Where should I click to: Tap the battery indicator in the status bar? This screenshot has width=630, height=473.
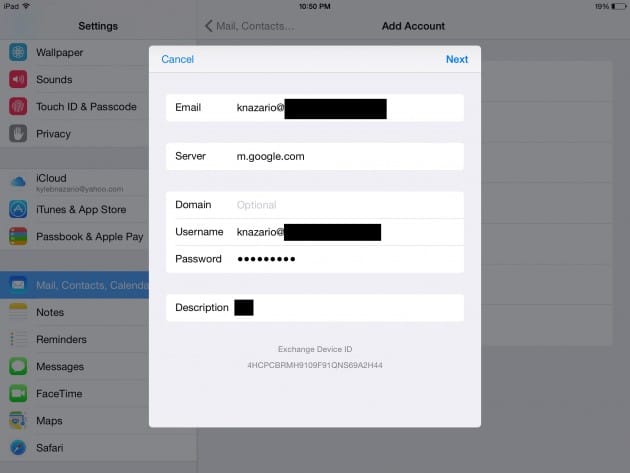point(619,6)
